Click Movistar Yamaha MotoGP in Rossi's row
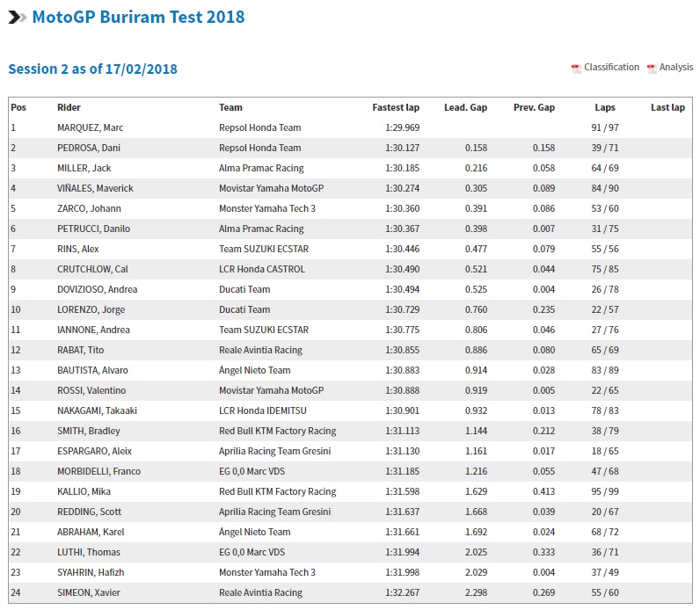Viewport: 700px width, 610px height. 271,390
